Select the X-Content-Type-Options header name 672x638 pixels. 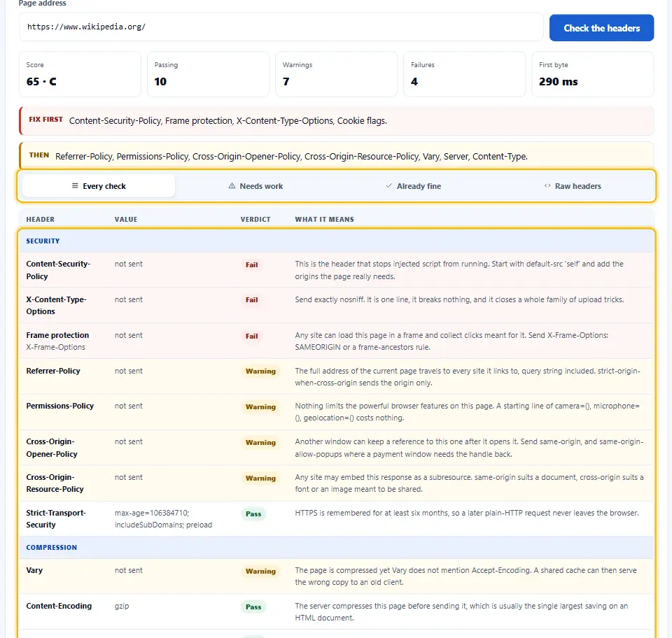[56, 305]
